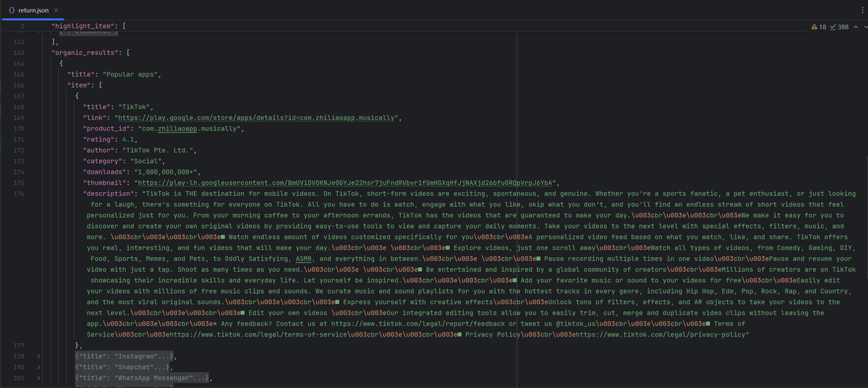Click line number 168 in the gutter
Image resolution: width=868 pixels, height=388 pixels.
18,107
